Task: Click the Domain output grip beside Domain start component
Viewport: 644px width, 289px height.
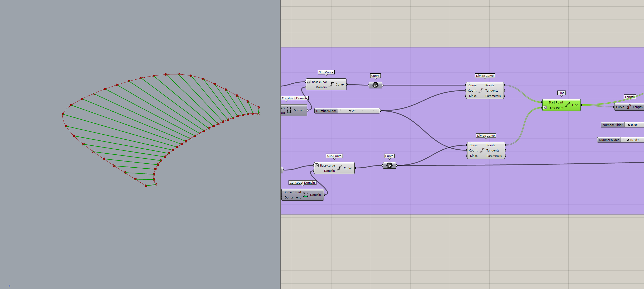Action: [x=324, y=195]
